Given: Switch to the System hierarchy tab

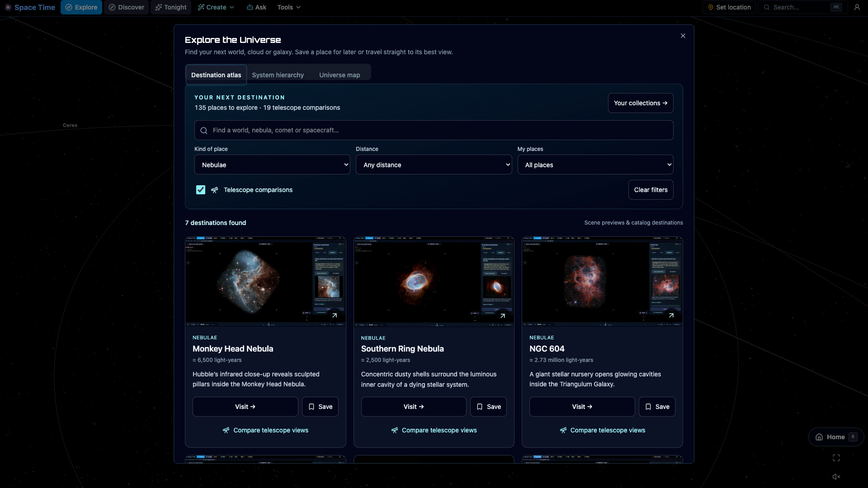Looking at the screenshot, I should (x=278, y=75).
